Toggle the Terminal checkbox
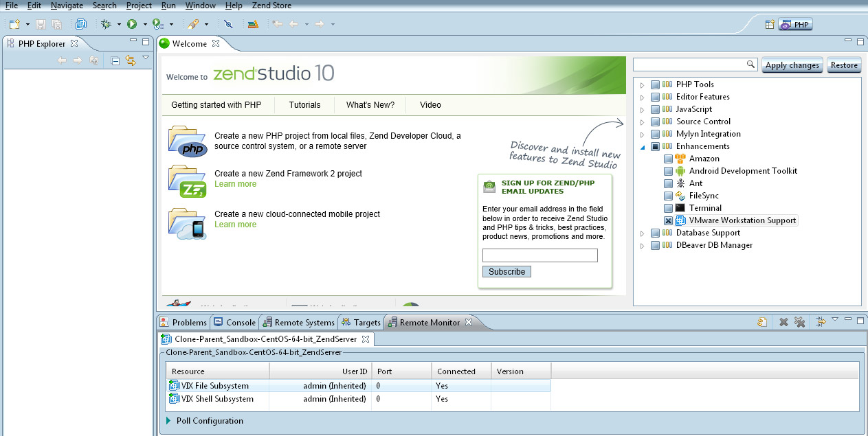Viewport: 868px width, 436px height. click(668, 209)
